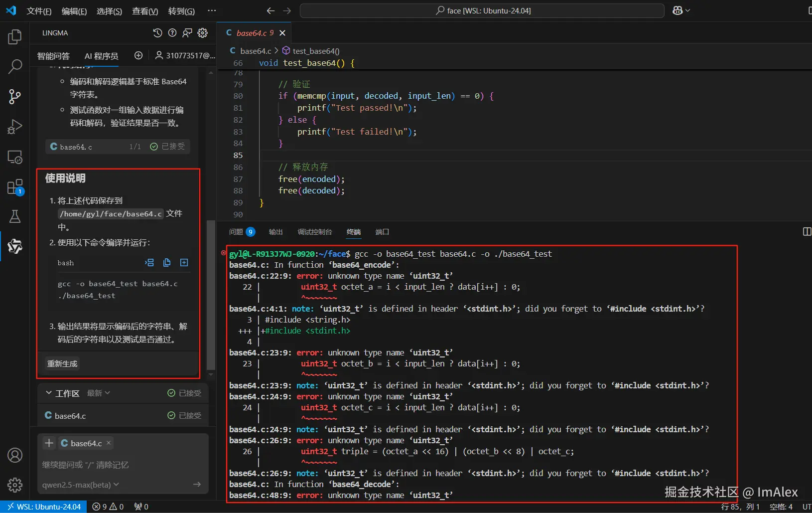
Task: Open the Source Control view
Action: click(x=15, y=96)
